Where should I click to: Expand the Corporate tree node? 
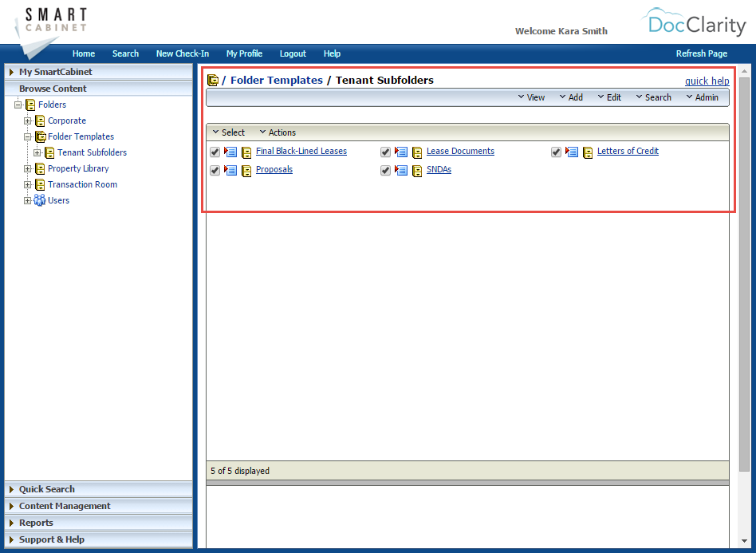pyautogui.click(x=27, y=120)
